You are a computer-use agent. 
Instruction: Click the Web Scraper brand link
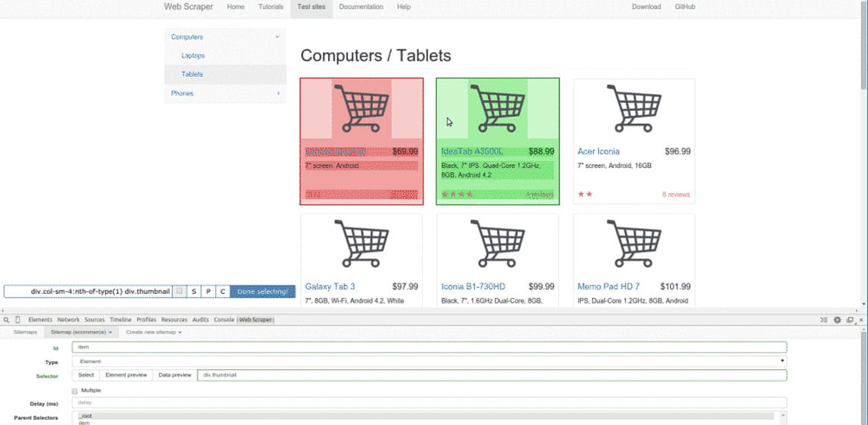pyautogui.click(x=188, y=7)
